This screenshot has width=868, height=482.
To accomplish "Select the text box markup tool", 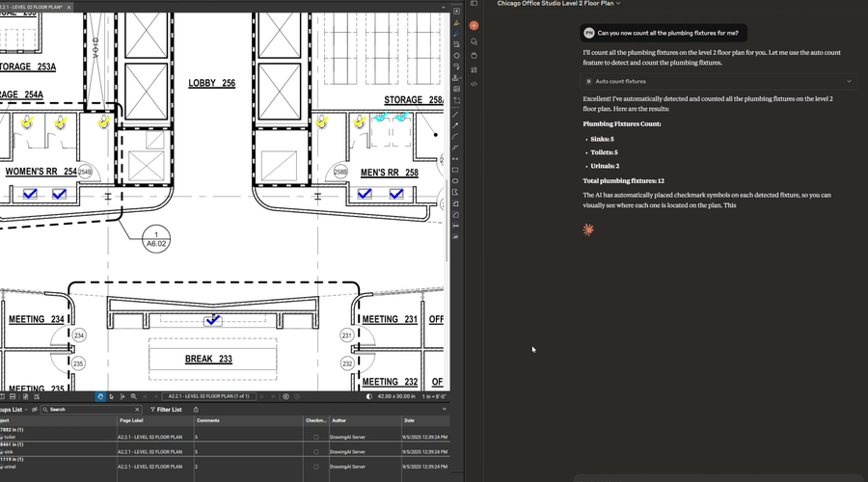I will [456, 11].
